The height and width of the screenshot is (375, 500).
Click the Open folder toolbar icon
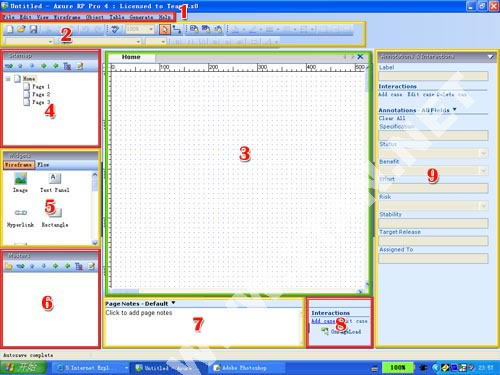click(x=21, y=29)
